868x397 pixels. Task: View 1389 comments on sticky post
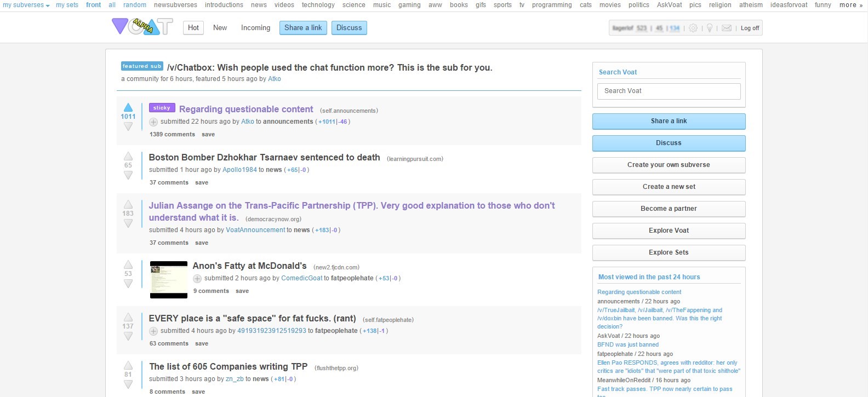point(172,134)
